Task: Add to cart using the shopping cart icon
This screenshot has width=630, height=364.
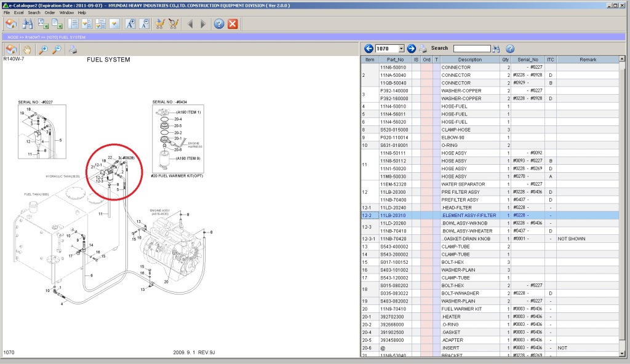Action: tap(159, 24)
